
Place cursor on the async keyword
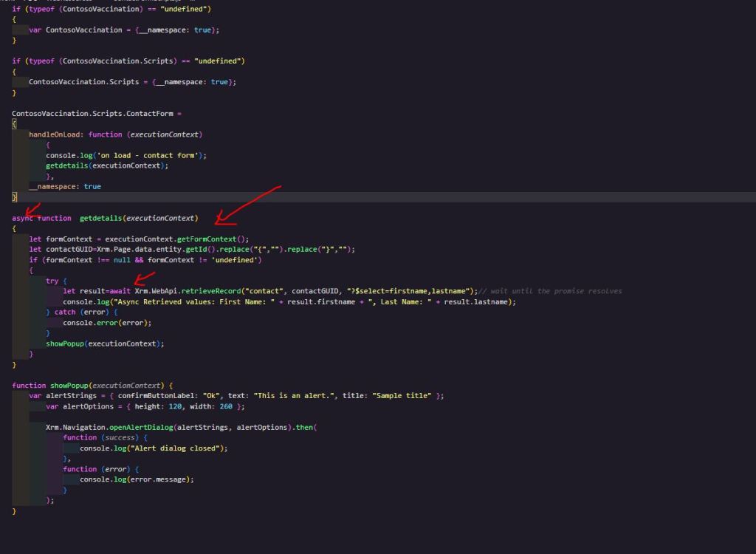[22, 218]
